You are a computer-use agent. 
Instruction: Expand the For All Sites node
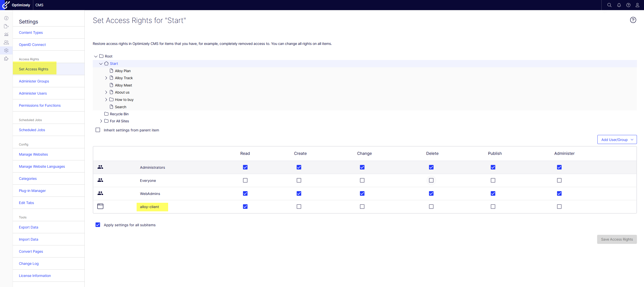click(101, 121)
